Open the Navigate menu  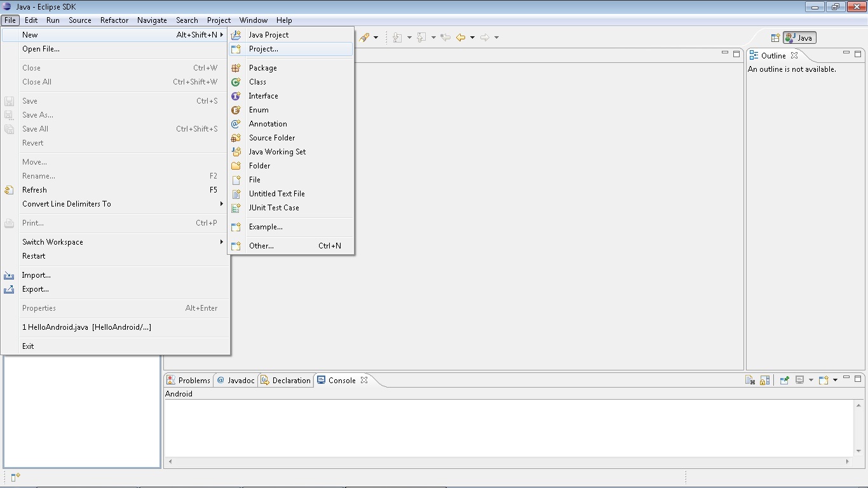(x=152, y=20)
